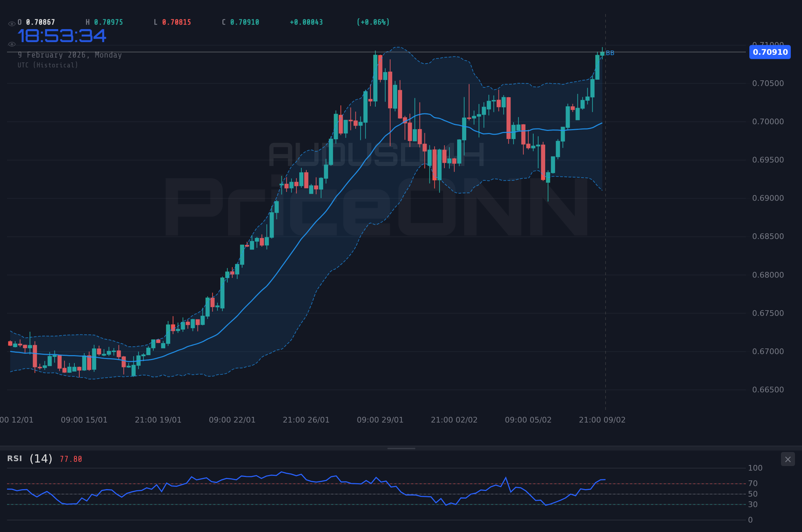Click the 0.68000 price axis label
The image size is (802, 532).
pyautogui.click(x=768, y=275)
